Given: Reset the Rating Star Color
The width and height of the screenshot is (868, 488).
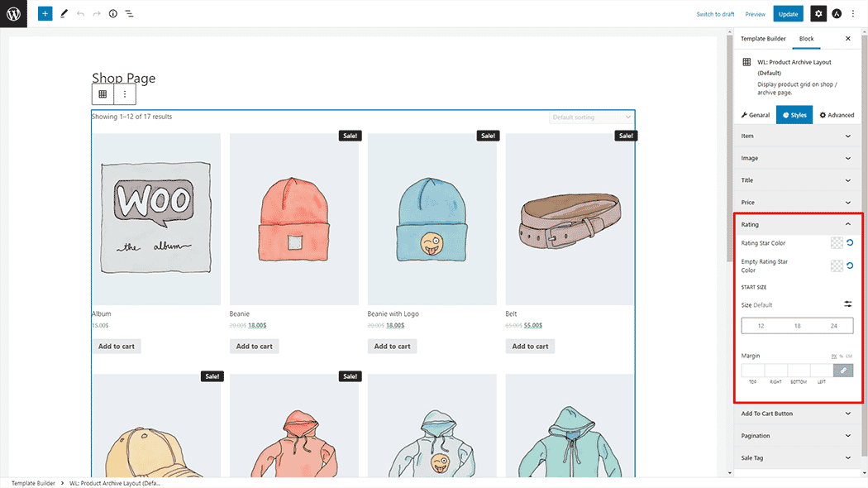Looking at the screenshot, I should coord(849,243).
